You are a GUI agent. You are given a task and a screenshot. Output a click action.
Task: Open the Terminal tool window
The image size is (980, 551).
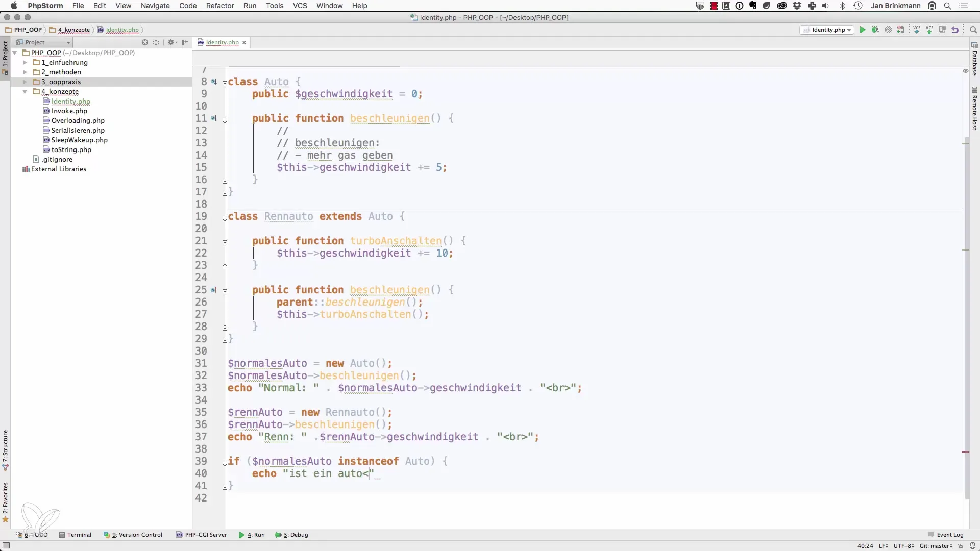point(75,535)
